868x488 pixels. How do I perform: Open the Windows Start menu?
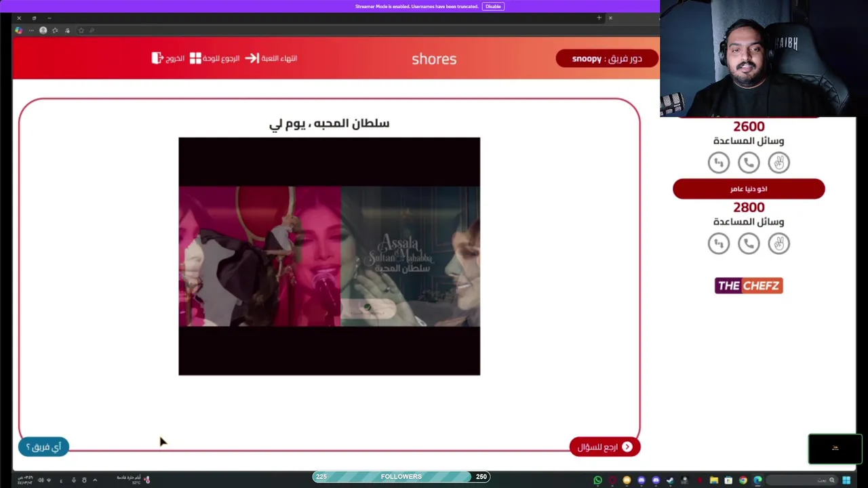846,481
